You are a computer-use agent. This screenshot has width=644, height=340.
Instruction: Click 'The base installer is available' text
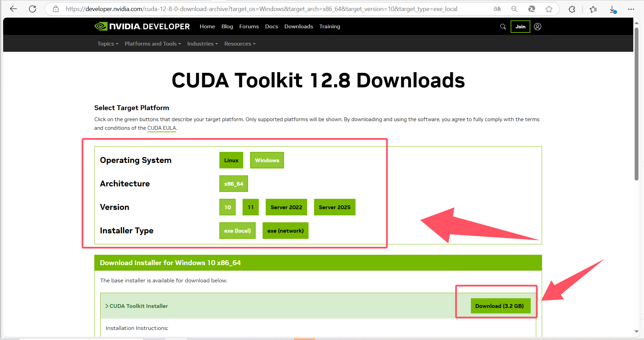click(163, 281)
